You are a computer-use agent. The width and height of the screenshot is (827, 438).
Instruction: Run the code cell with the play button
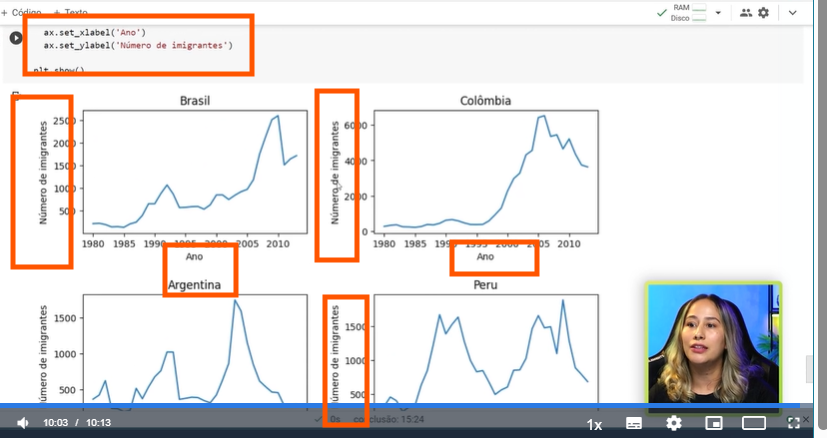pyautogui.click(x=16, y=38)
